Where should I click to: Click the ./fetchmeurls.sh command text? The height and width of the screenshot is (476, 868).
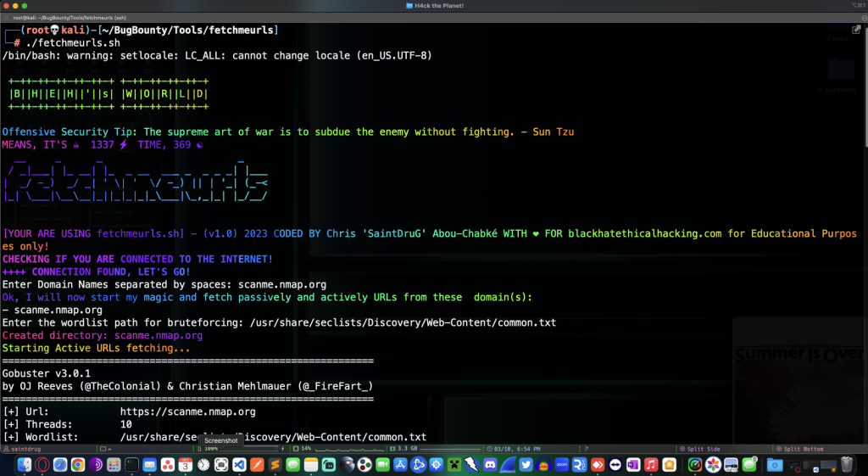[x=73, y=42]
